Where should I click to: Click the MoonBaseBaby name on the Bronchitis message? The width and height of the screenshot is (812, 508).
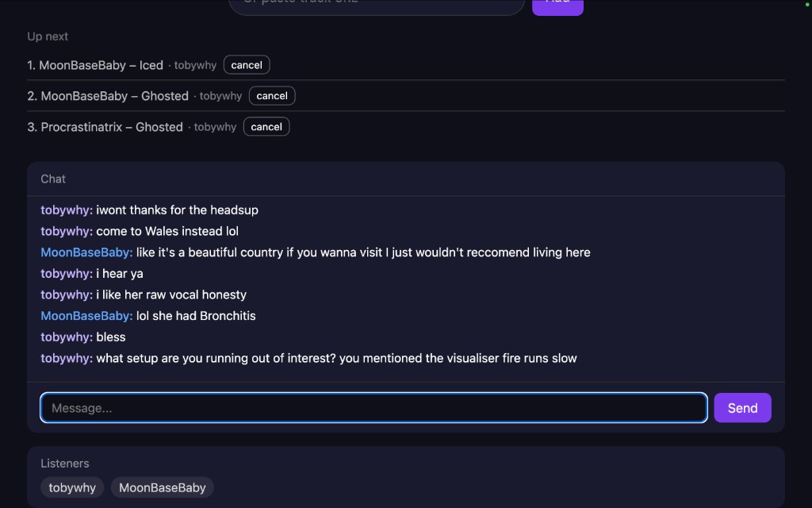pos(86,316)
